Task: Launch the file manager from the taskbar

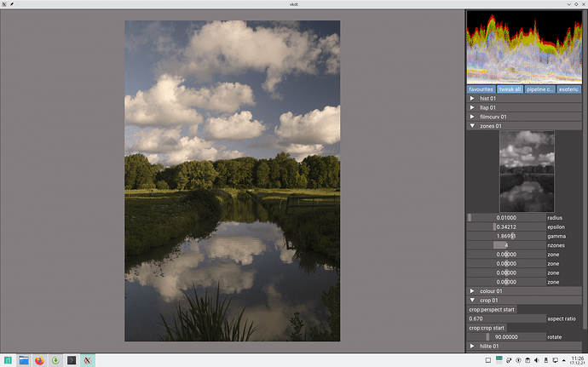Action: tap(24, 360)
